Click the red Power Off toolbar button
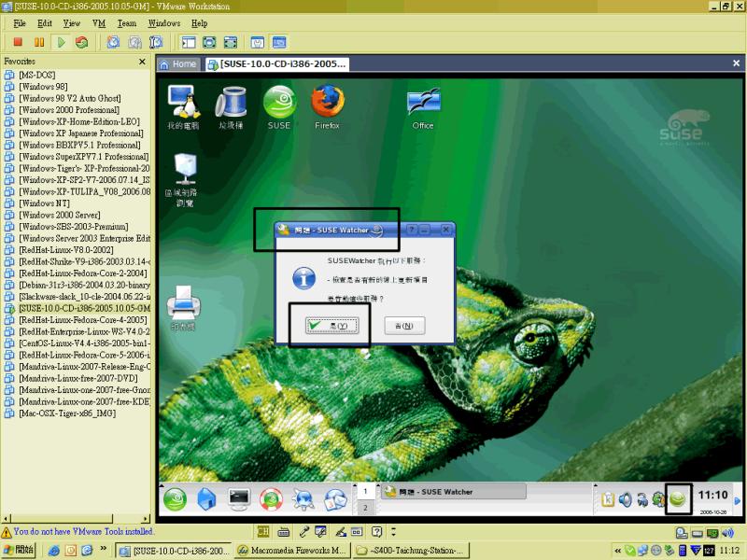This screenshot has height=560, width=747. [x=18, y=42]
